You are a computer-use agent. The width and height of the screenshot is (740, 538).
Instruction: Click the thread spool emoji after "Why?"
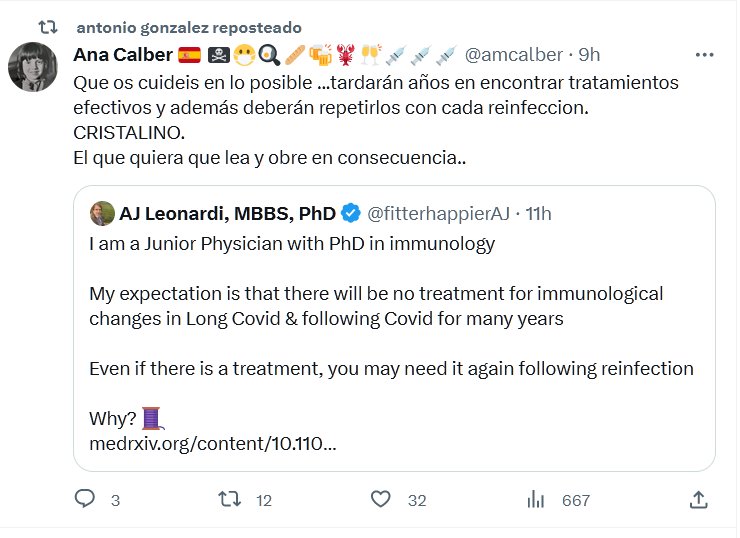point(153,416)
